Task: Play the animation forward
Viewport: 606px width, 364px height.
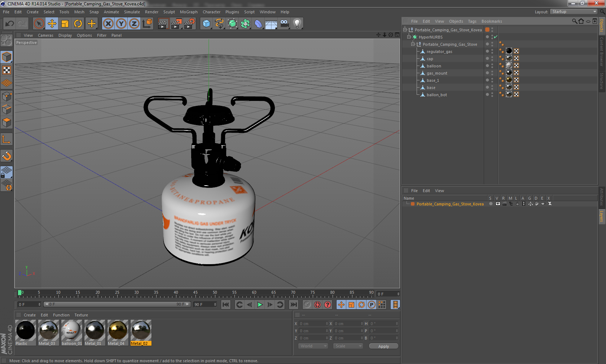Action: [260, 305]
